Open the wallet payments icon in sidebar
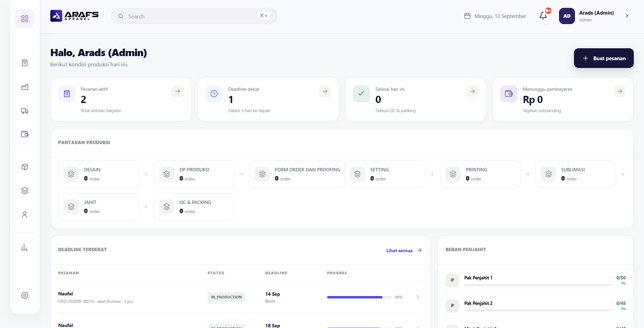Image resolution: width=644 pixels, height=328 pixels. [x=25, y=134]
